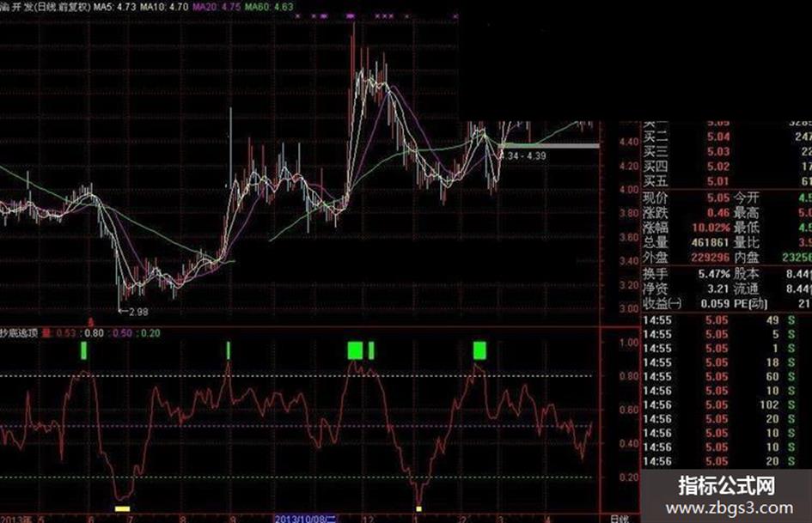Click the 日线 period label at bottom

coord(620,519)
